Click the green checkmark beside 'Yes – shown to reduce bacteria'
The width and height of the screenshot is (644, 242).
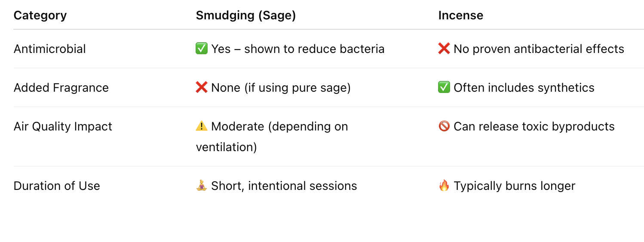click(202, 49)
